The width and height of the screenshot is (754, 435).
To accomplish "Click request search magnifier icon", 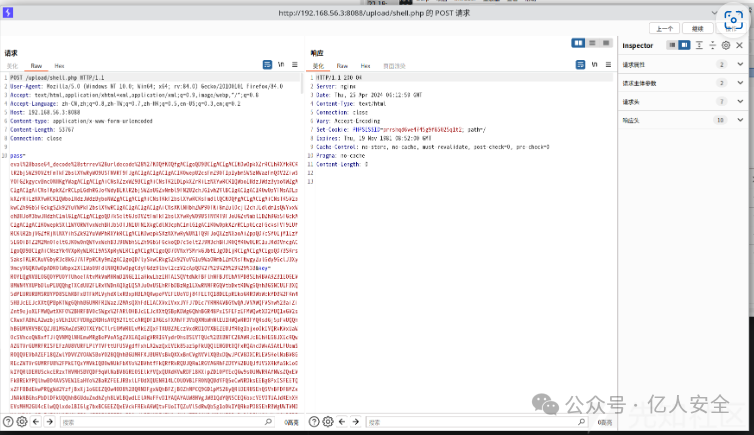I will [x=268, y=422].
